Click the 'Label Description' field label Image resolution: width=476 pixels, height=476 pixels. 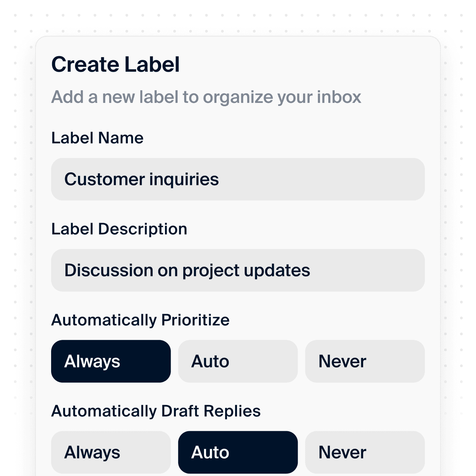point(119,228)
